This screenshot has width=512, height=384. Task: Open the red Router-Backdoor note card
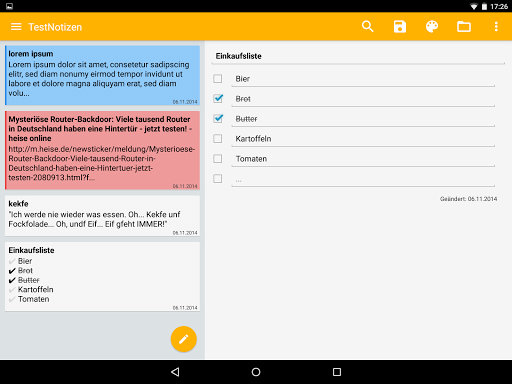(x=102, y=150)
